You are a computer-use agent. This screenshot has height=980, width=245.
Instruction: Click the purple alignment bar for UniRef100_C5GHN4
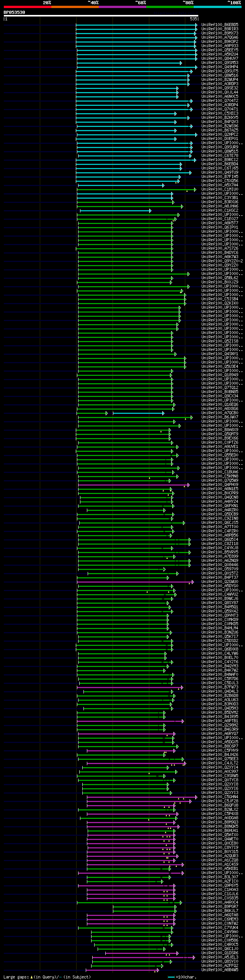pyautogui.click(x=142, y=797)
